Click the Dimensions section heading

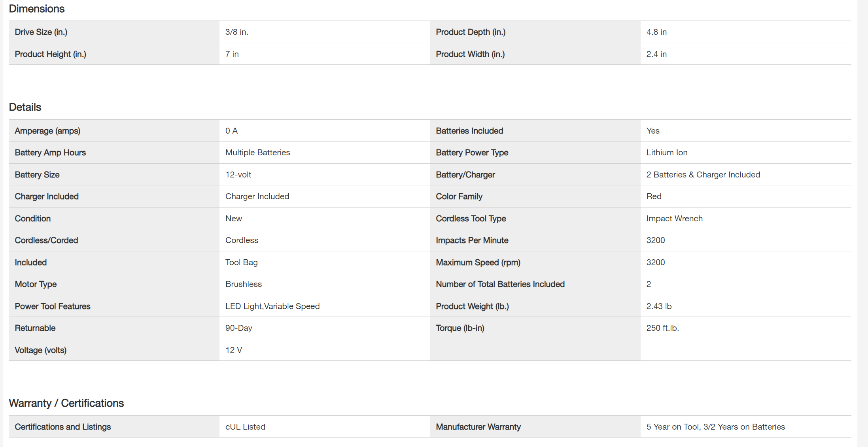pos(36,9)
